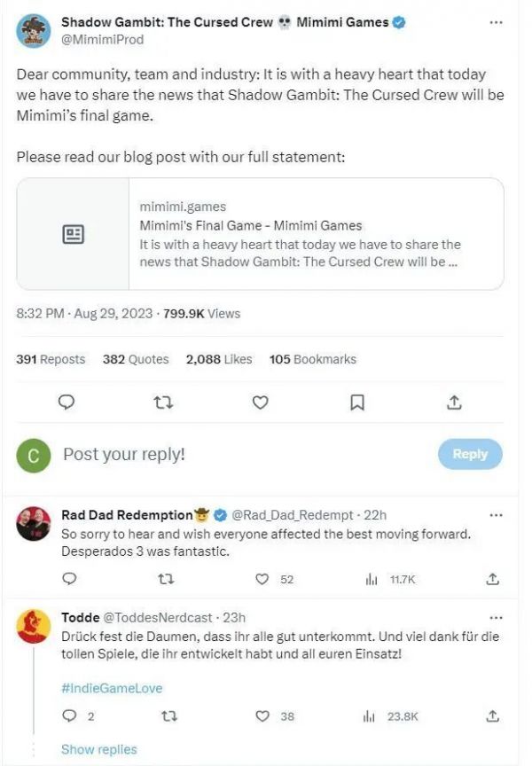Click the blue Reply button
The width and height of the screenshot is (532, 766).
(x=470, y=454)
